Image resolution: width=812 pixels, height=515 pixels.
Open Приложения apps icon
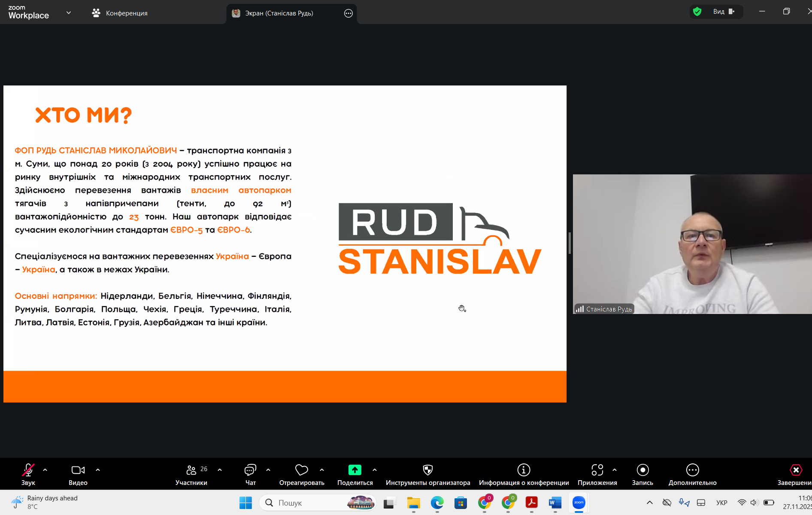click(x=597, y=470)
